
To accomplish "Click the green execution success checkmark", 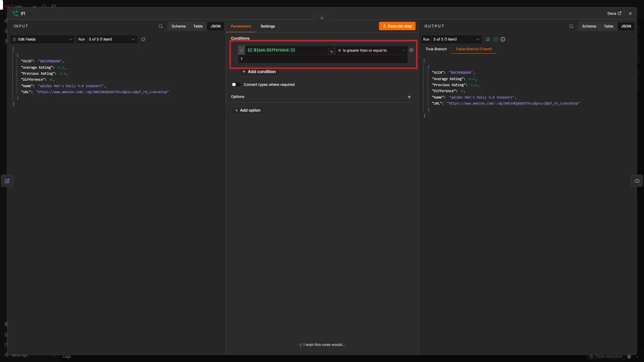I will click(x=496, y=40).
